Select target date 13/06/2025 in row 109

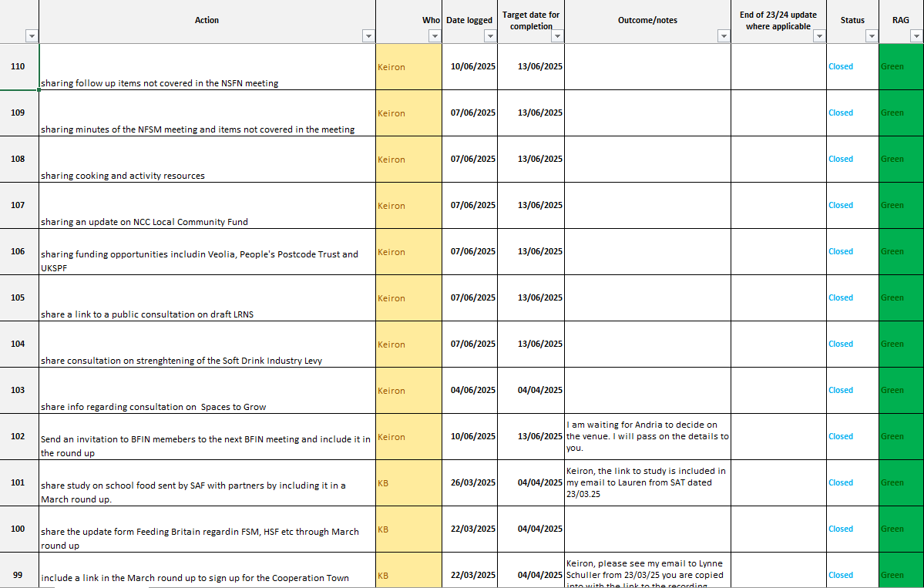pos(531,113)
